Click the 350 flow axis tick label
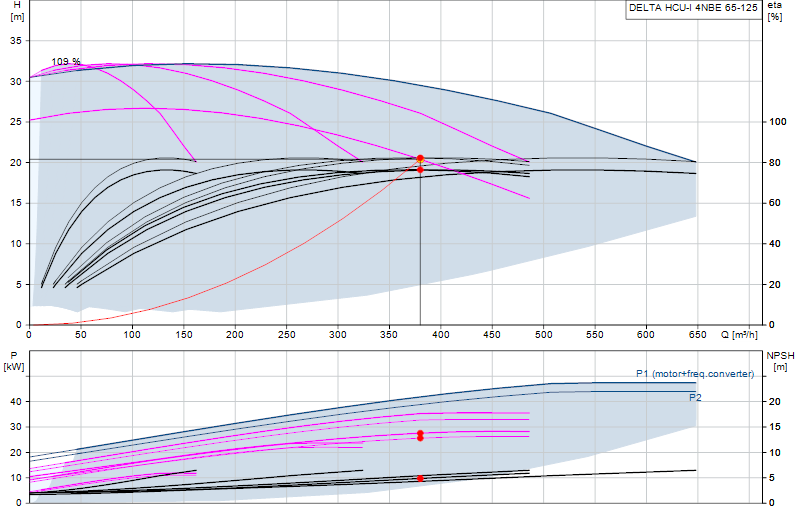This screenshot has width=800, height=520. click(389, 335)
